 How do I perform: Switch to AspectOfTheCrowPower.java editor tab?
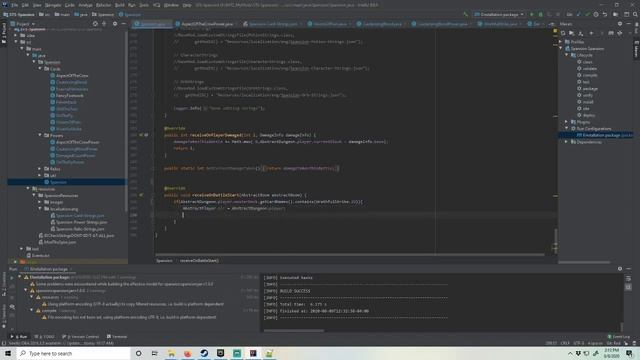(207, 24)
